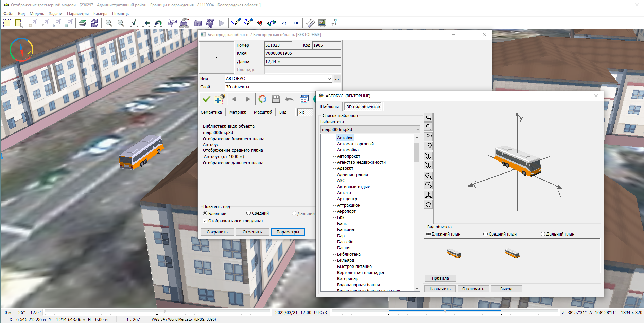Uncheck Отображать оси координат checkbox
Screen dimensions: 644x323
tap(205, 221)
